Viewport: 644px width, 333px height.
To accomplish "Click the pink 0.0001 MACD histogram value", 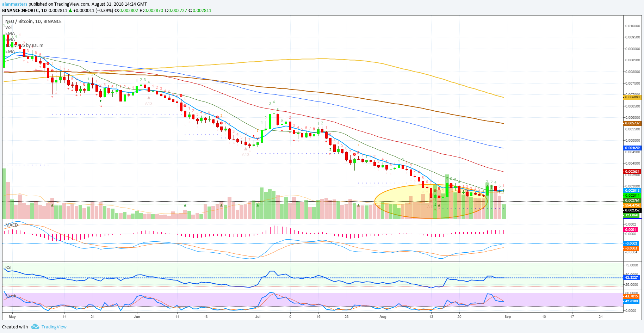I will tap(631, 229).
